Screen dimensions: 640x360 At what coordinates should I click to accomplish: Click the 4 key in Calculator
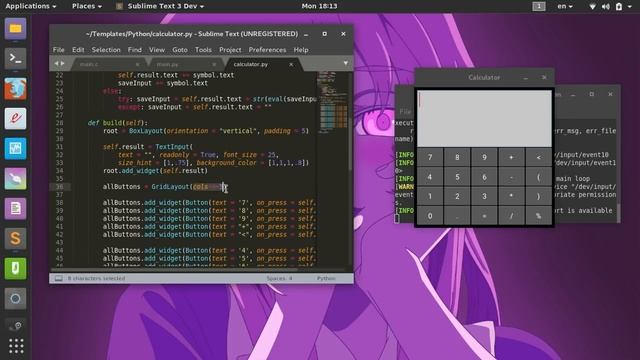tap(430, 177)
